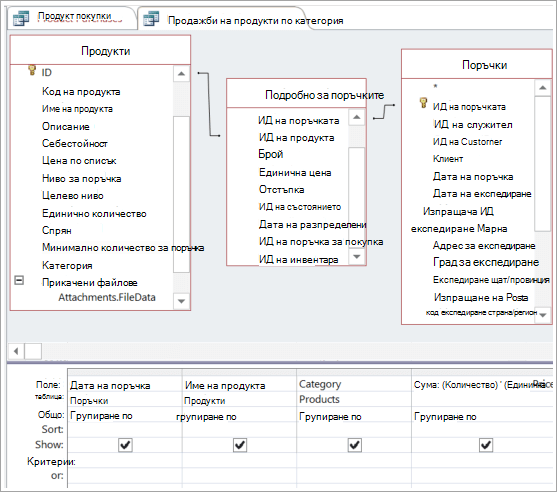Select Дата на експедиране in Поръчки
The height and width of the screenshot is (492, 557).
482,194
